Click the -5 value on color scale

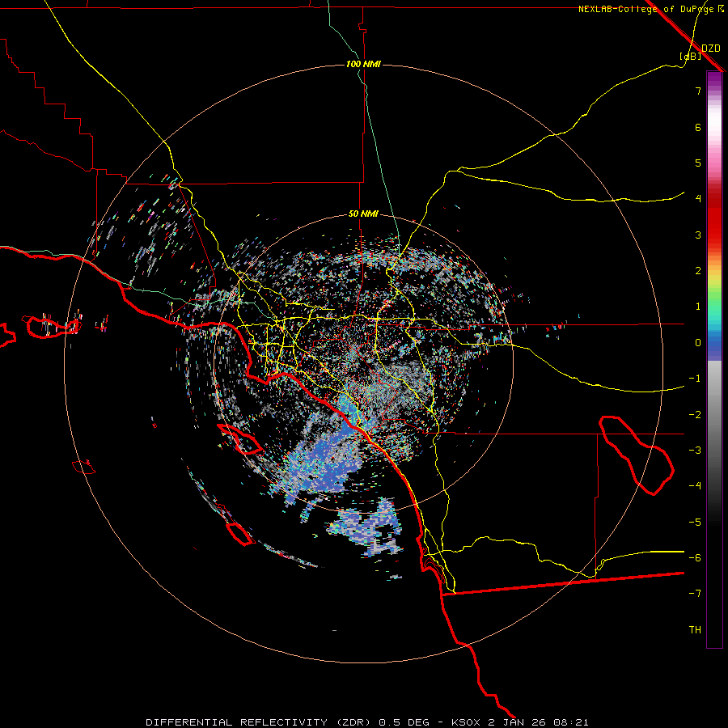coord(695,523)
